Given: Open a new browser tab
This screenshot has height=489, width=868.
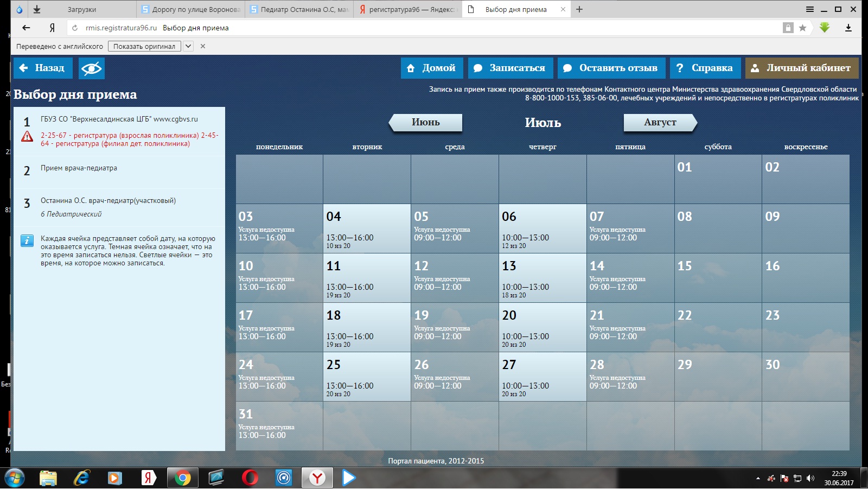Looking at the screenshot, I should [579, 10].
